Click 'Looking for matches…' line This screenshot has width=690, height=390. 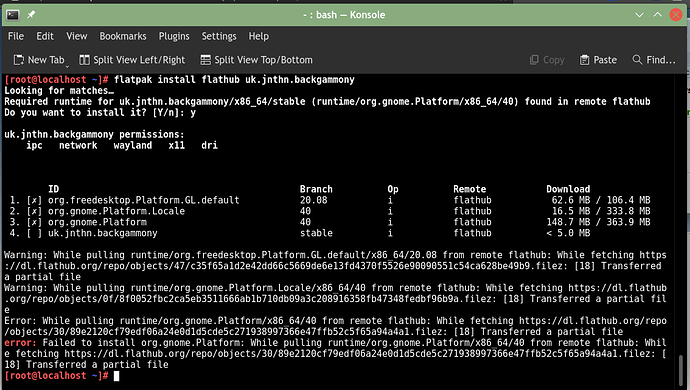(59, 91)
